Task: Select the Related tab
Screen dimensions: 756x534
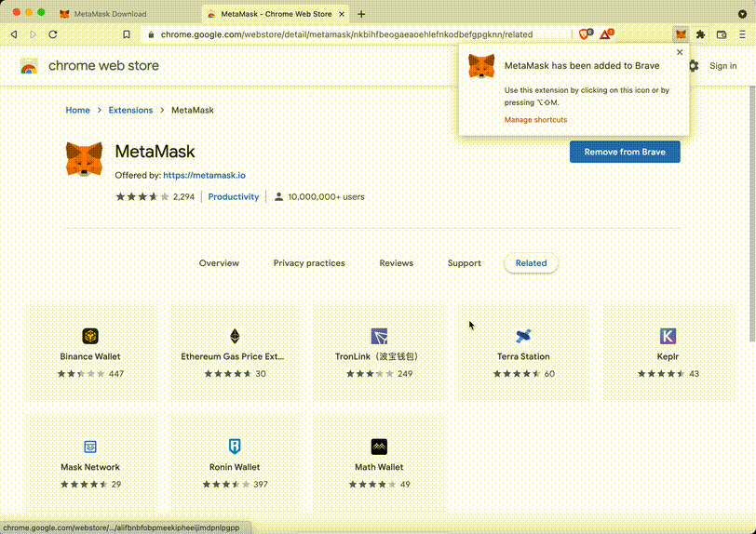Action: click(531, 263)
